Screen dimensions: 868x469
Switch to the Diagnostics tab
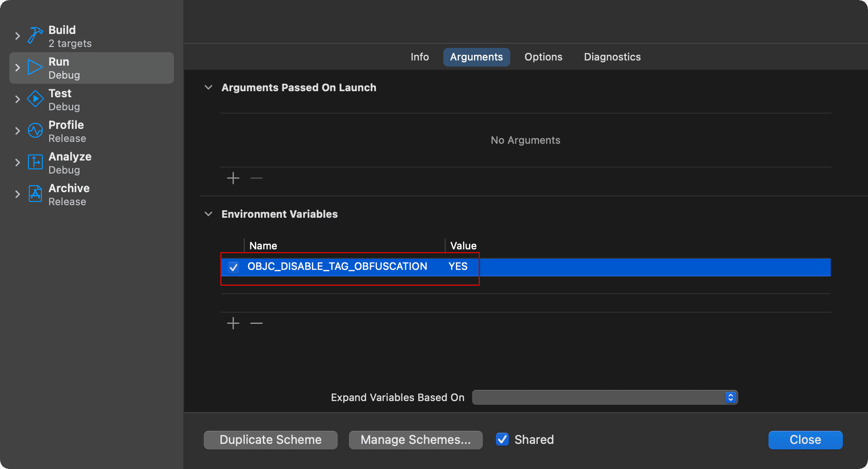pos(612,57)
